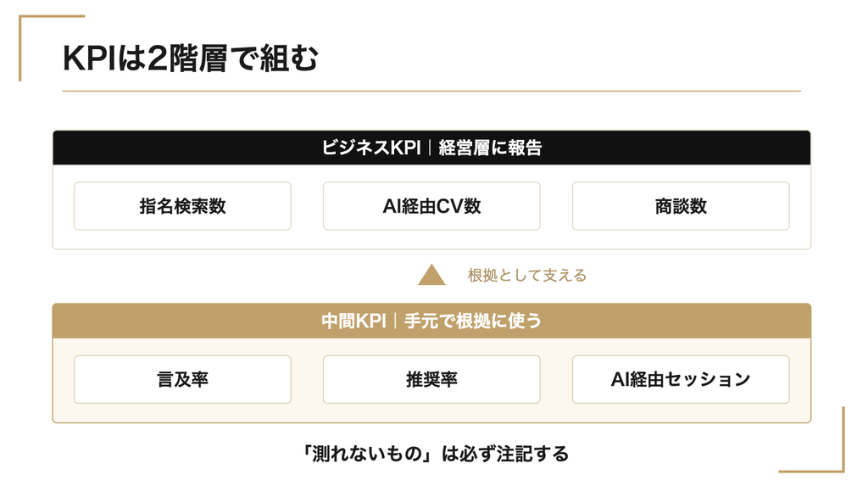The height and width of the screenshot is (497, 868).
Task: Select the AI経由セッション box
Action: (681, 380)
